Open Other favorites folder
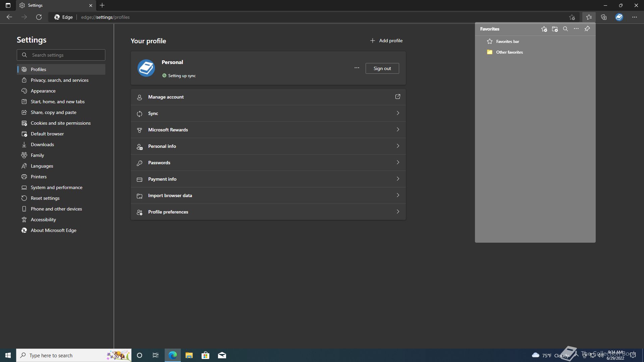Screen dimensions: 644x362 click(535, 52)
